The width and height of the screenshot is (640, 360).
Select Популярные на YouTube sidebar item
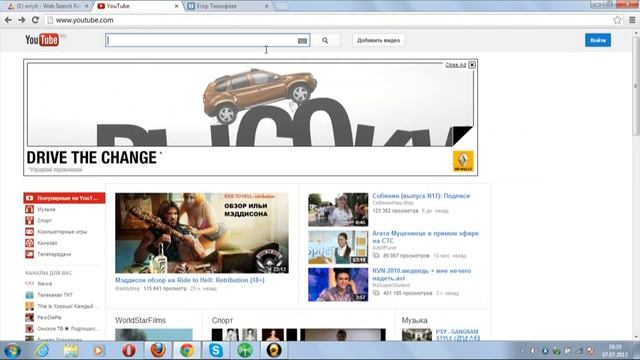[x=64, y=198]
